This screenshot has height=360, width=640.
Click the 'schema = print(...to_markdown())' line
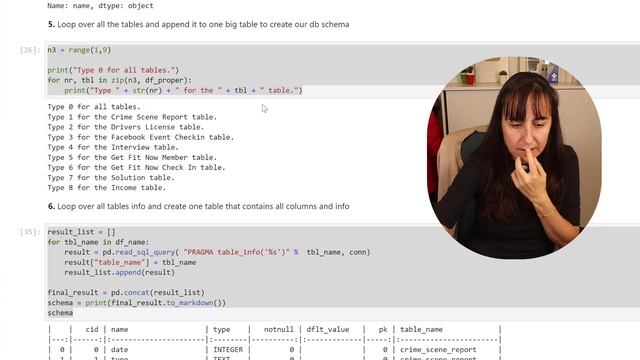tap(137, 303)
